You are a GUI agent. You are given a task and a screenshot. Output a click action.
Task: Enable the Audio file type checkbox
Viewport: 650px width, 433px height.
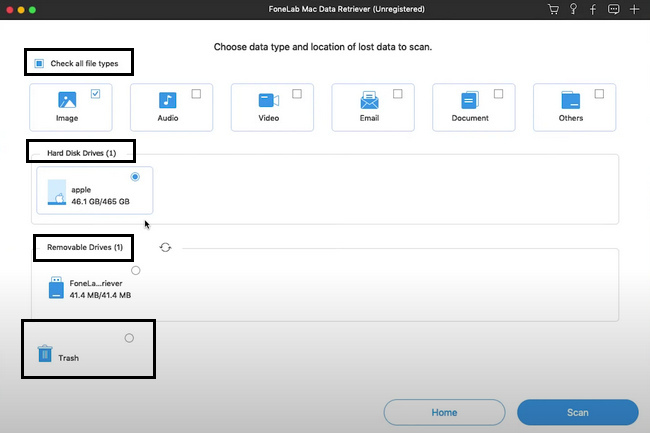point(196,94)
